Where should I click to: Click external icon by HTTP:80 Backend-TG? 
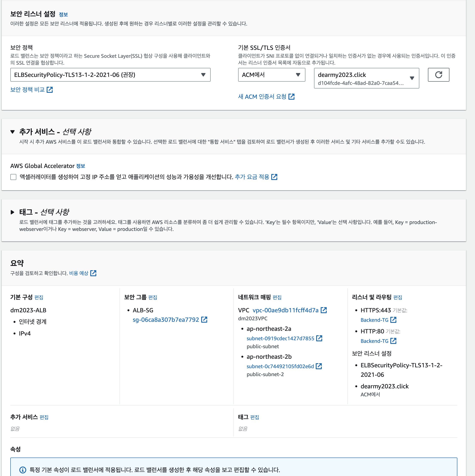tap(393, 341)
